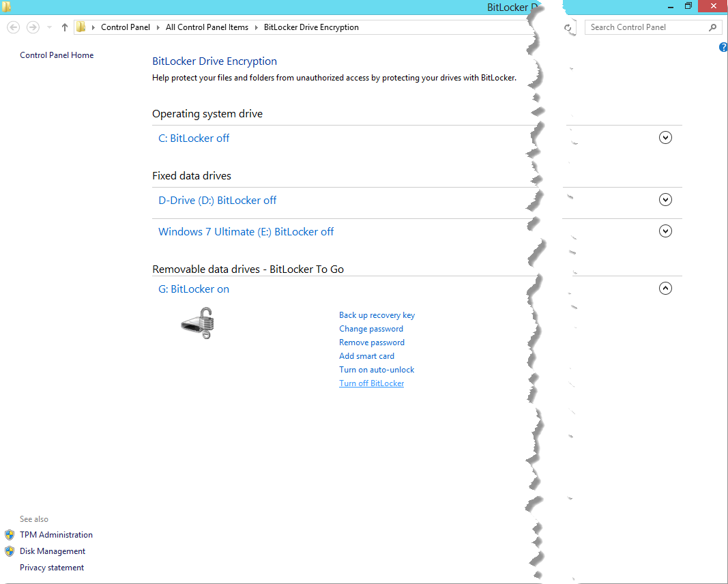Click the folder icon in address bar
The width and height of the screenshot is (728, 584).
click(x=81, y=27)
